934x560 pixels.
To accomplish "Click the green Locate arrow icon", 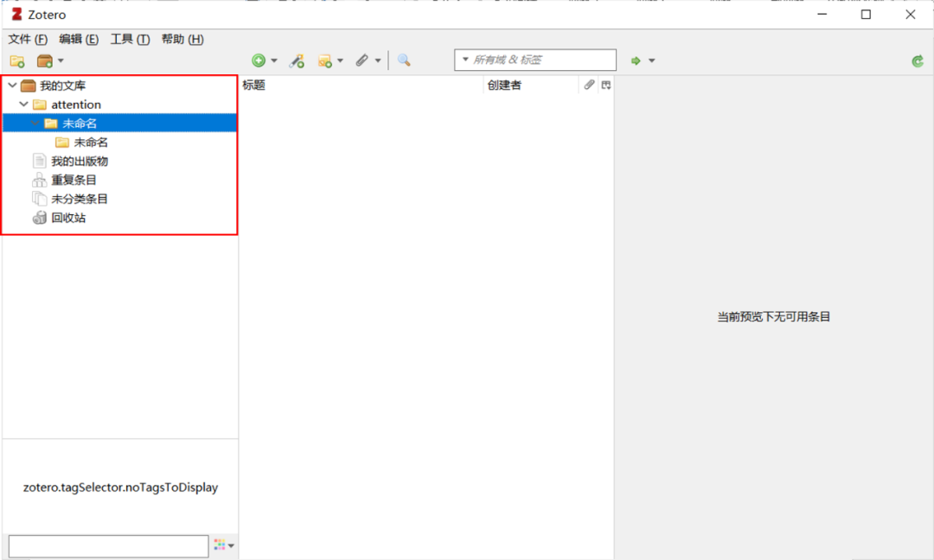I will coord(636,60).
